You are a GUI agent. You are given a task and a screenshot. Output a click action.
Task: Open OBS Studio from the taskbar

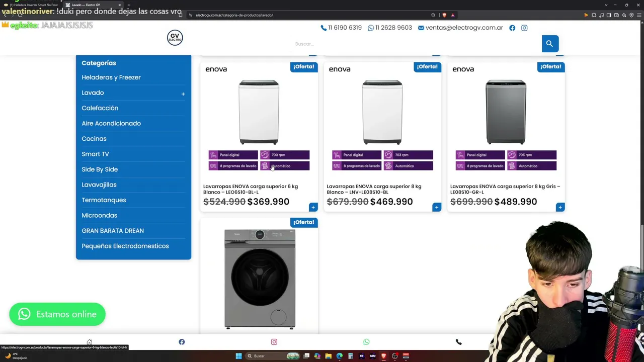point(394,356)
